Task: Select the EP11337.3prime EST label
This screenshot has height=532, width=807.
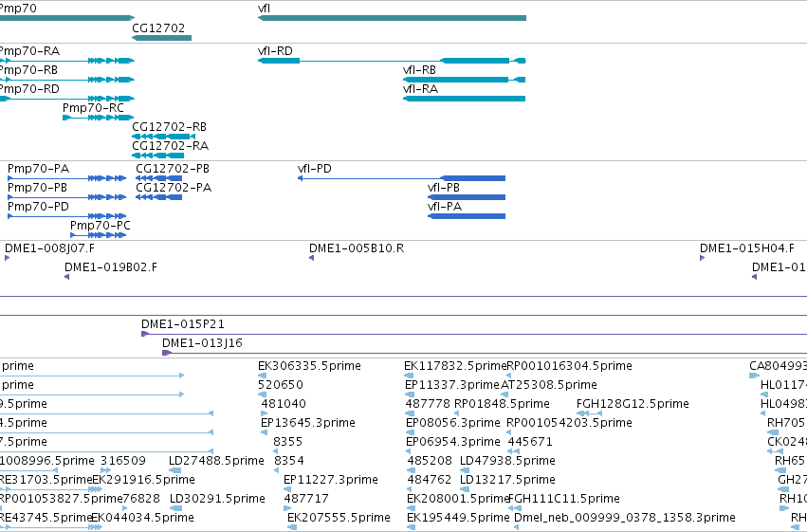Action: [x=452, y=385]
